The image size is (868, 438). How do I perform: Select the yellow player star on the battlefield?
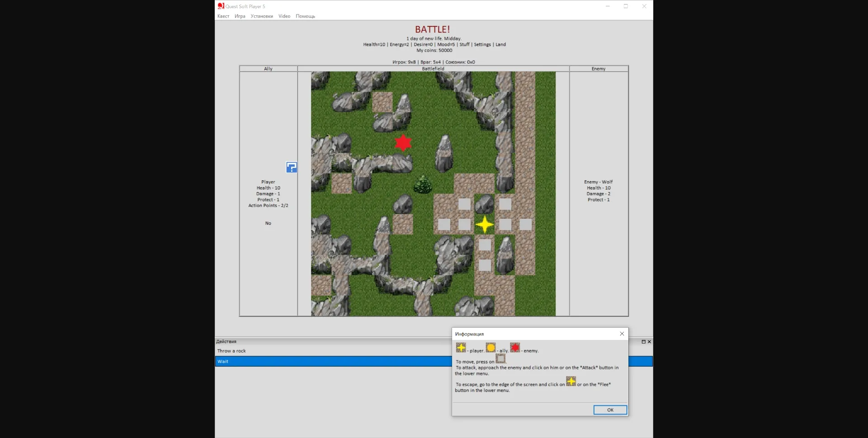484,225
